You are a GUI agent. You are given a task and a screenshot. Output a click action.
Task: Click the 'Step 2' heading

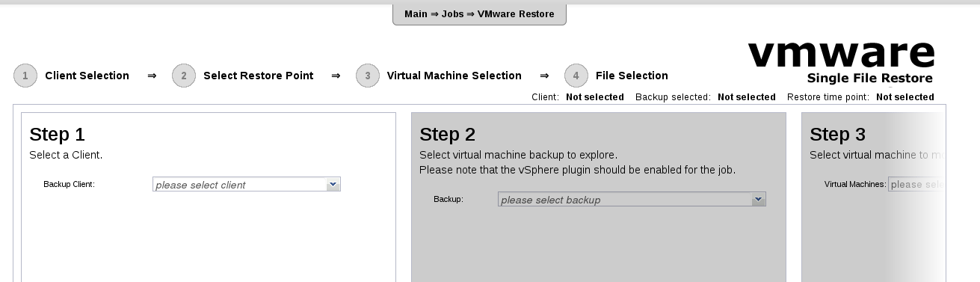(448, 135)
